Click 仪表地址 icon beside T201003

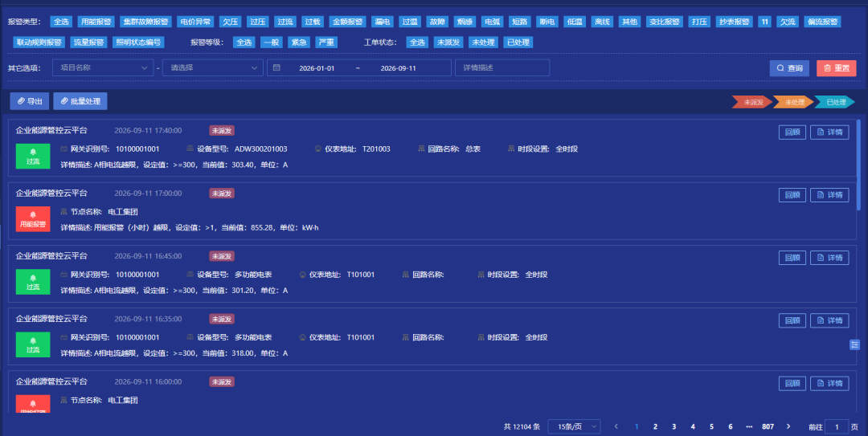(317, 149)
